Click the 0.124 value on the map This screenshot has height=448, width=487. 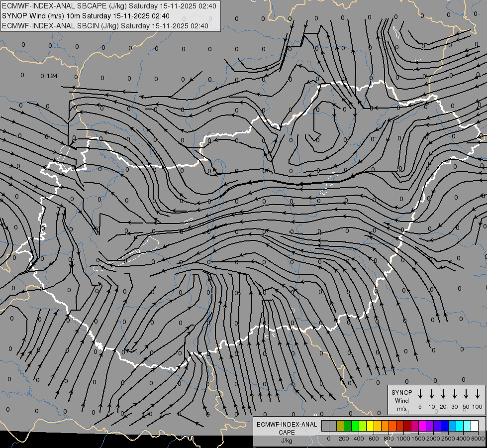49,76
